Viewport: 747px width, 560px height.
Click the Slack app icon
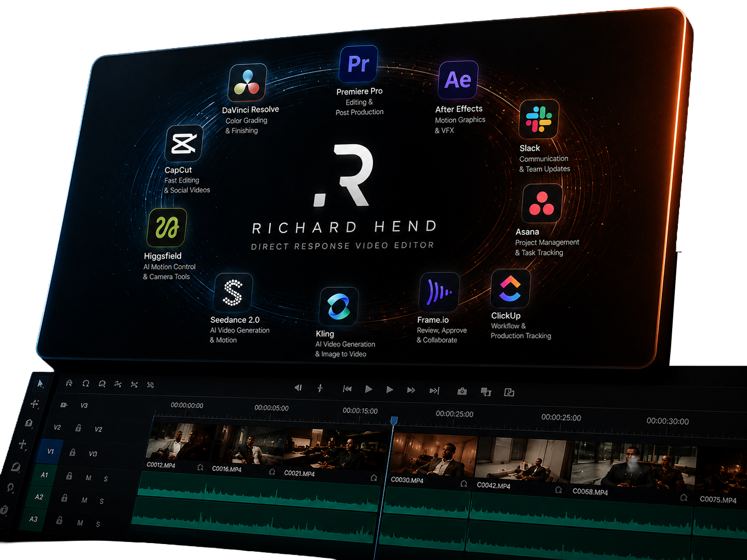pos(539,119)
